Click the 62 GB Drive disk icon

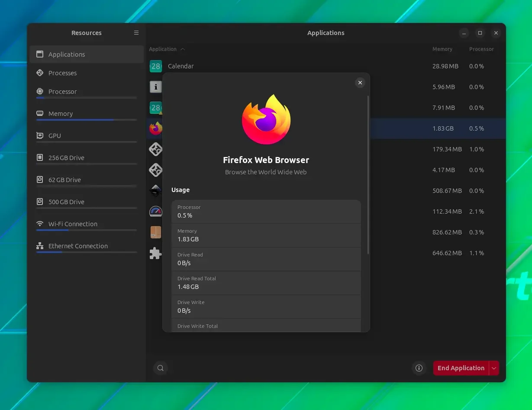pos(40,180)
